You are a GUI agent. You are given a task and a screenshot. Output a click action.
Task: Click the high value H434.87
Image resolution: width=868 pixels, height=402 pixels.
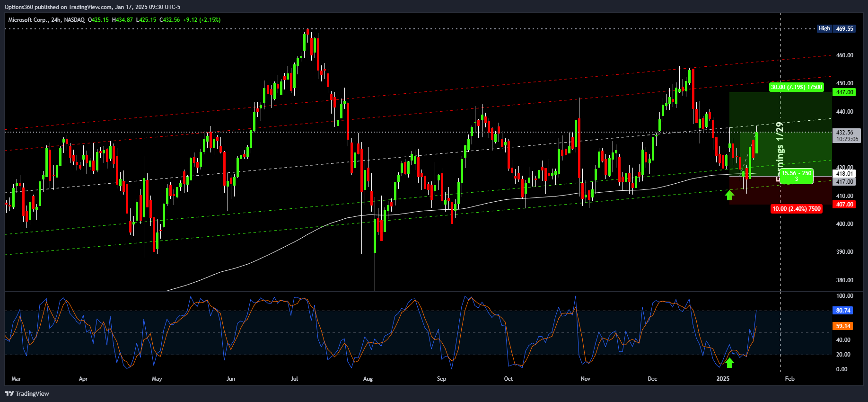click(x=123, y=20)
